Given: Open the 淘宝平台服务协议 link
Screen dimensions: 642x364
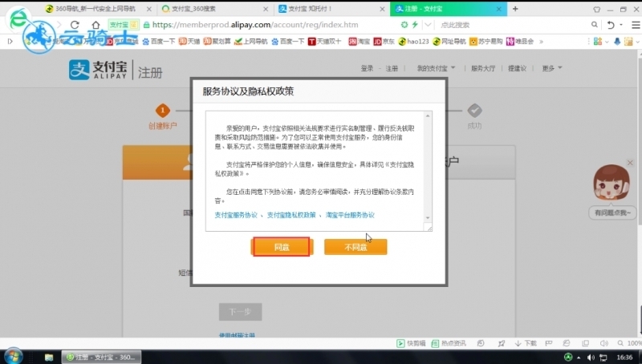Looking at the screenshot, I should coord(350,215).
